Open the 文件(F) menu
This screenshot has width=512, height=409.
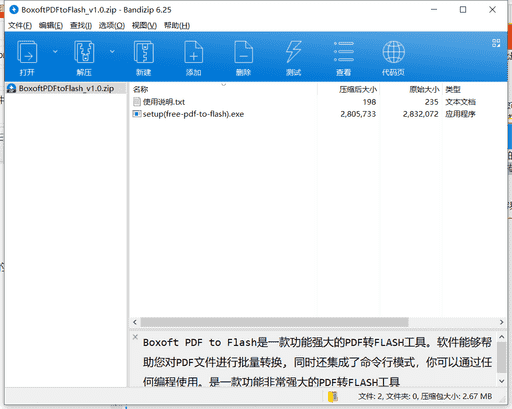point(20,25)
